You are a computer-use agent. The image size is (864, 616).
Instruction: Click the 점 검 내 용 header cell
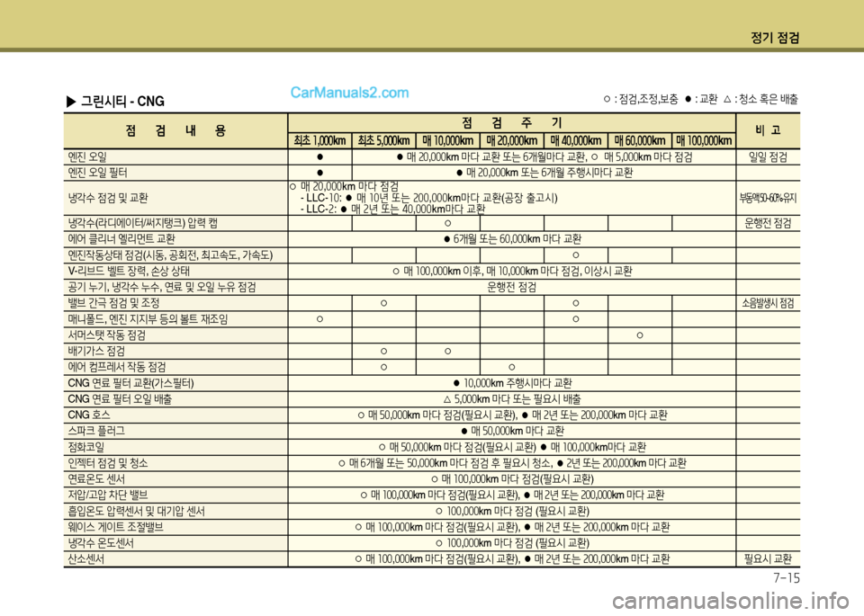pyautogui.click(x=176, y=131)
